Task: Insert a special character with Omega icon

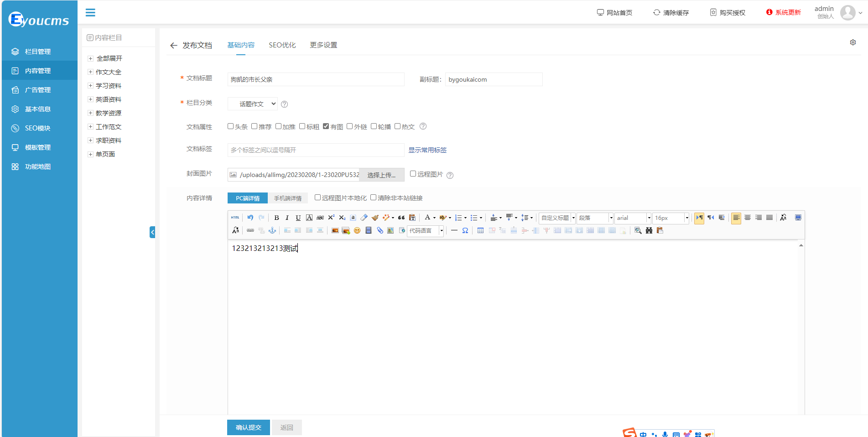Action: 465,230
